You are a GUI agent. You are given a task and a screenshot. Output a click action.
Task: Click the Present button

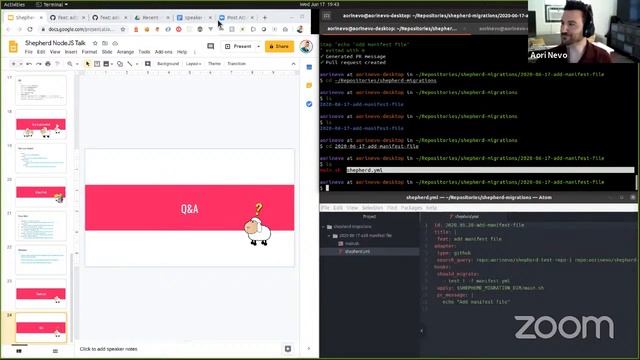coord(238,47)
